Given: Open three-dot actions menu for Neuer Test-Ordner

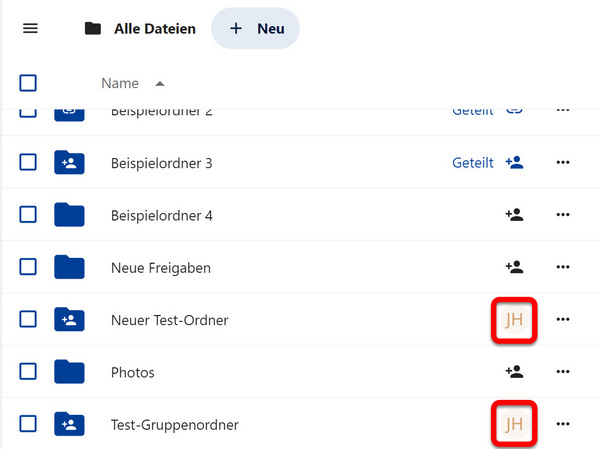Looking at the screenshot, I should coord(563,319).
